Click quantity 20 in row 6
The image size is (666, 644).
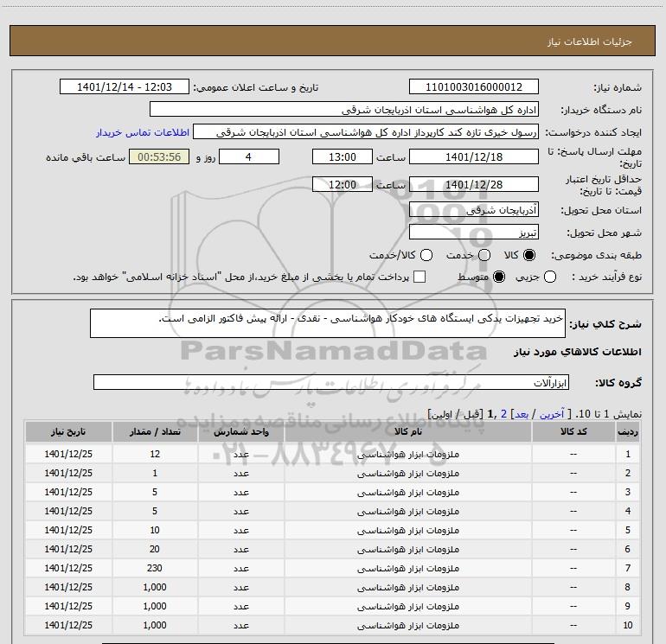click(x=155, y=549)
